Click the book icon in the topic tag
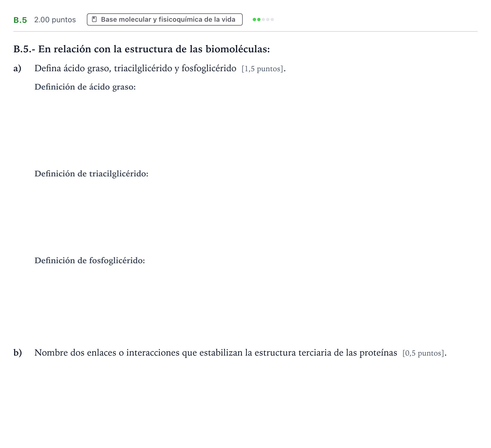The width and height of the screenshot is (491, 448). (x=94, y=19)
